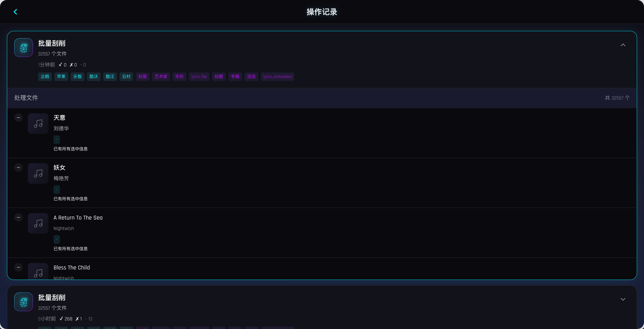The image size is (644, 329).
Task: Click the title A Return To The Sea
Action: [x=78, y=218]
